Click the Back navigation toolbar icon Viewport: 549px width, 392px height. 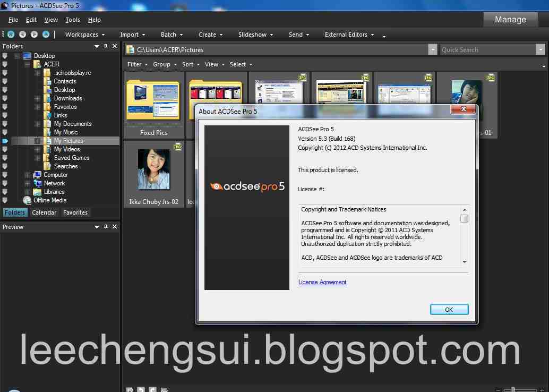coord(22,35)
